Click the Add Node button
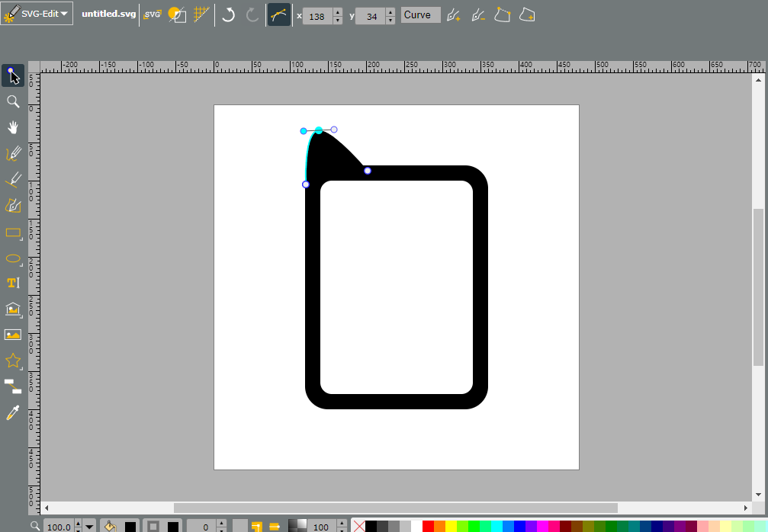The width and height of the screenshot is (768, 532). pos(454,15)
